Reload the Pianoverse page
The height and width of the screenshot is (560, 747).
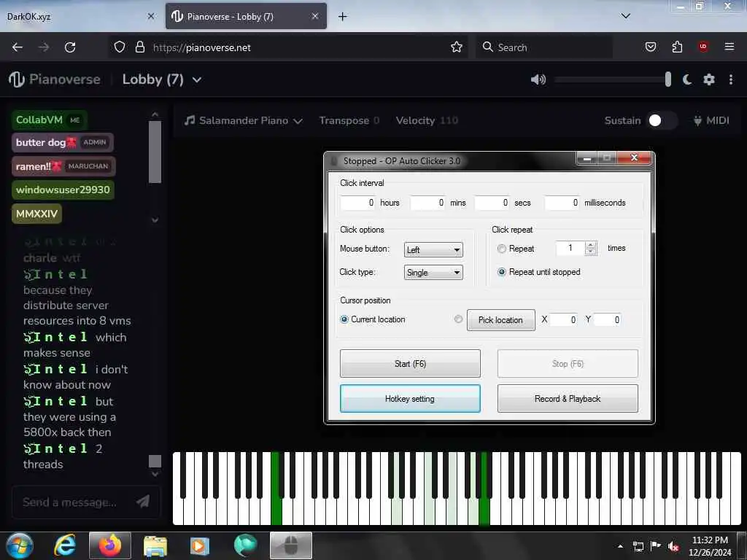point(70,47)
